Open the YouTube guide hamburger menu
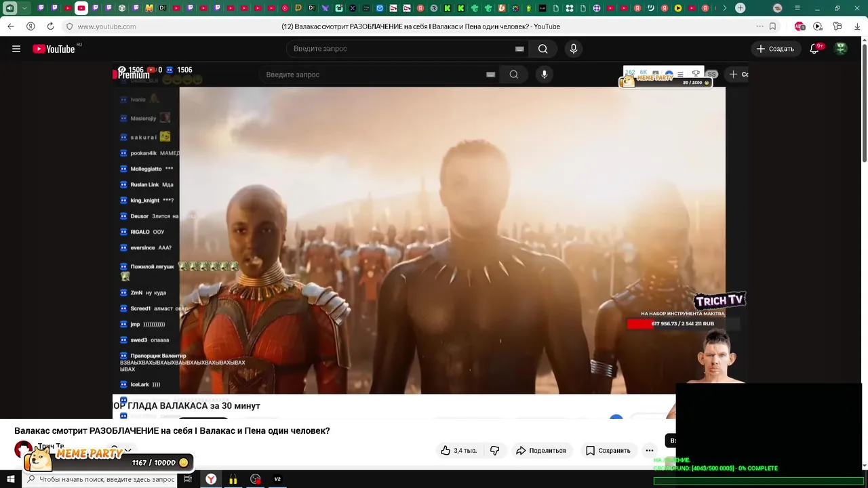The image size is (868, 488). coord(16,49)
